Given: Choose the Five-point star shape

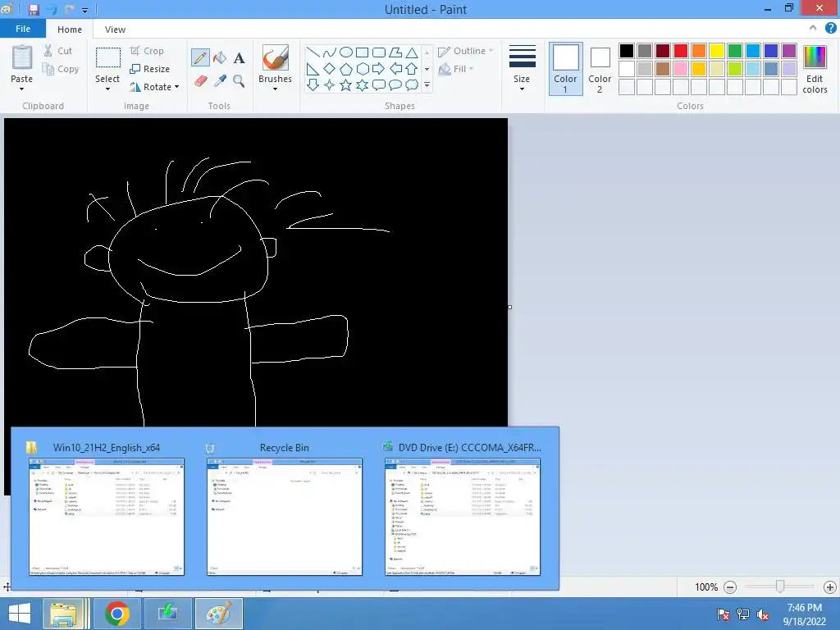Looking at the screenshot, I should click(x=346, y=84).
